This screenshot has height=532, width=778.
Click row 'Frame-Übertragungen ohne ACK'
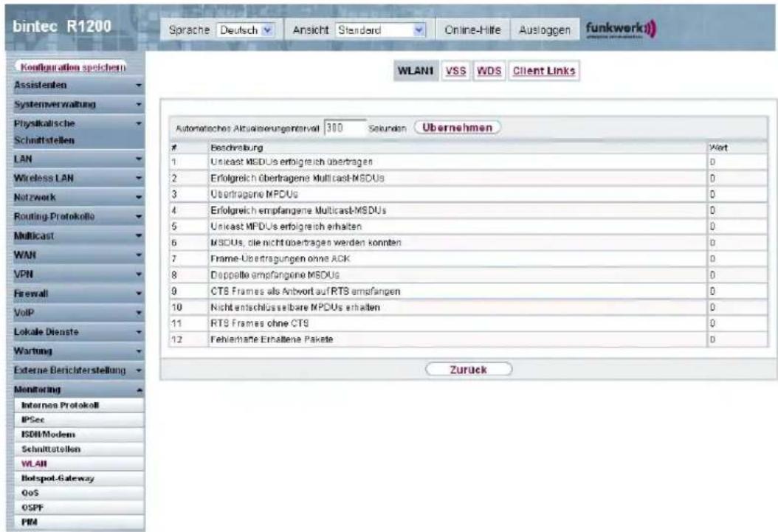(x=468, y=259)
